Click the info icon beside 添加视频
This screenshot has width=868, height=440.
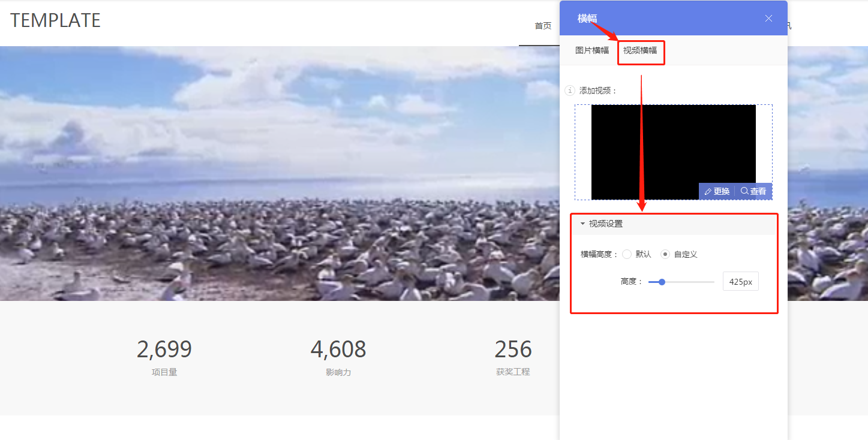[x=570, y=91]
